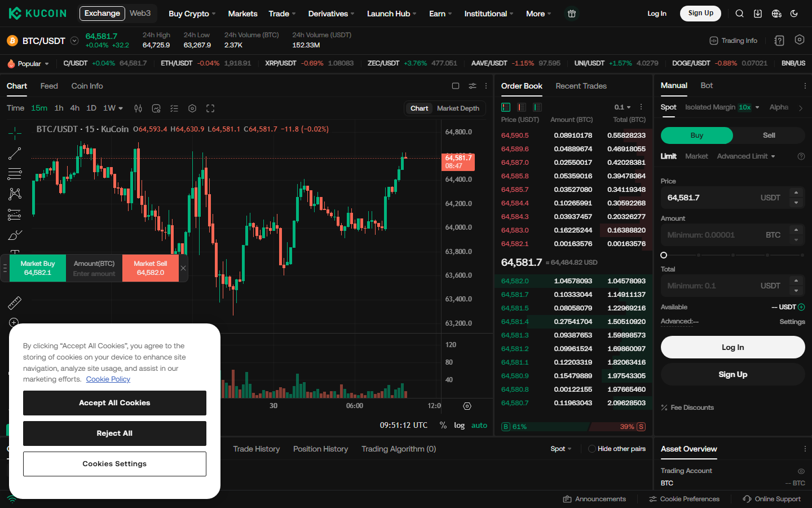Open BTC/USDT pair selector dropdown

coord(74,41)
